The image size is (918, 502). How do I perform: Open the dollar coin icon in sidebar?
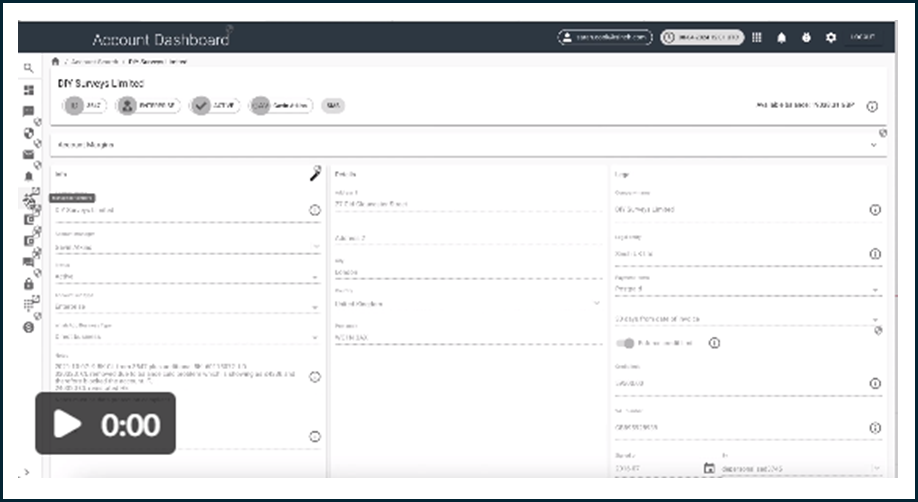(x=28, y=327)
